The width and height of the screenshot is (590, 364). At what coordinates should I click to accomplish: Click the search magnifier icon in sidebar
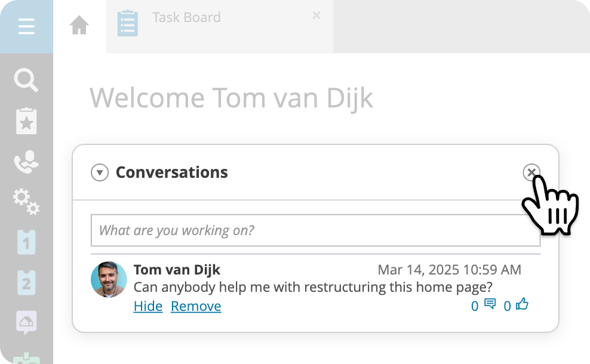click(x=26, y=80)
